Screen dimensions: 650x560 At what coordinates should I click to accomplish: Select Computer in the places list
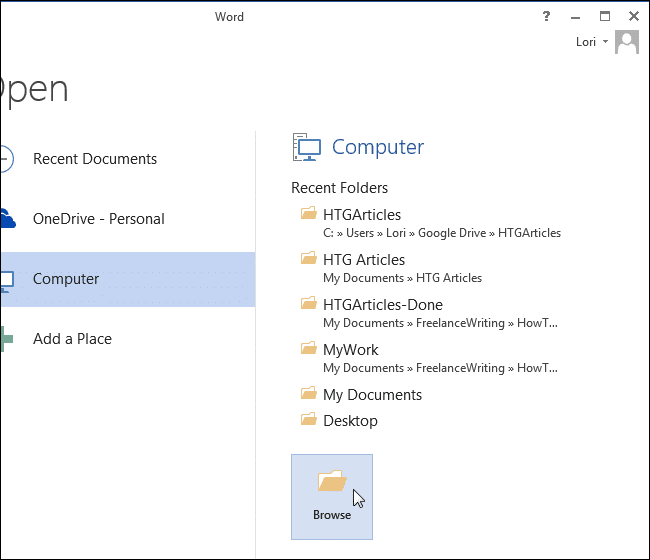click(x=66, y=279)
